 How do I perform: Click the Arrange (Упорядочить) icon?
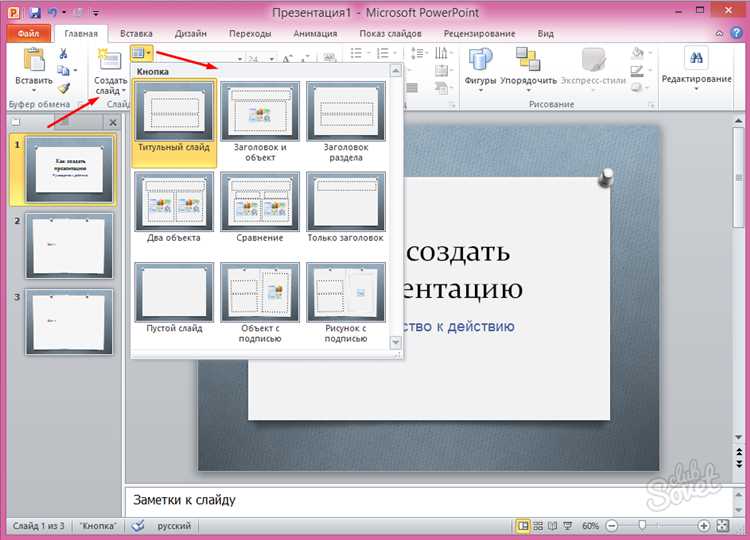[527, 60]
